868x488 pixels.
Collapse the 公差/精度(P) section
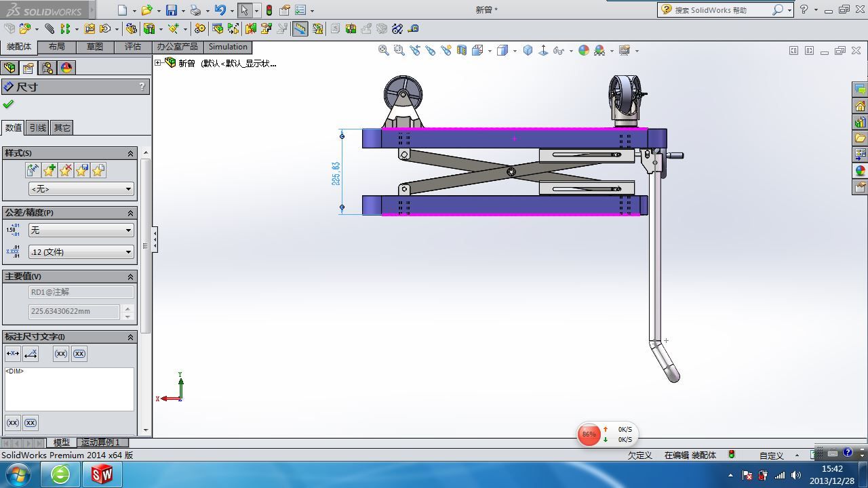click(130, 213)
